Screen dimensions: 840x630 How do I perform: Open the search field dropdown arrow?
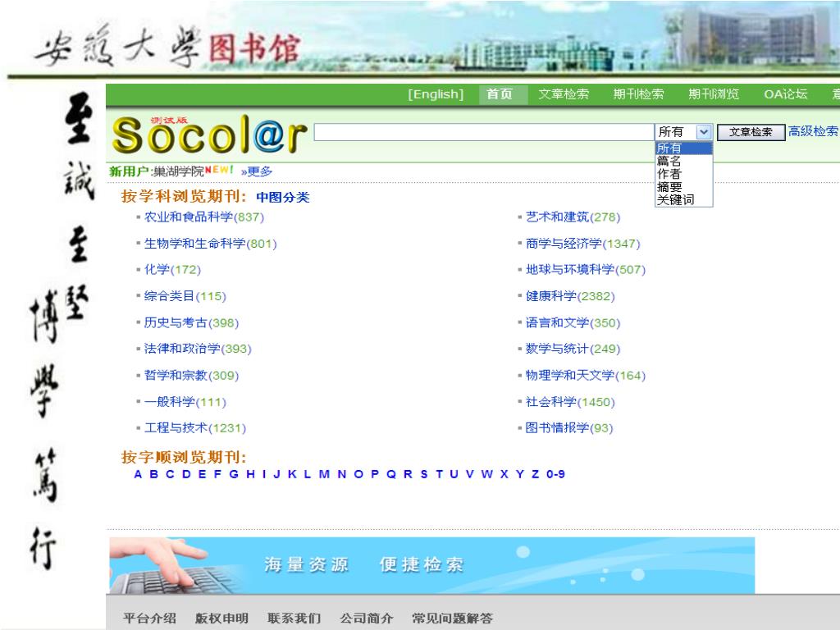(x=703, y=132)
